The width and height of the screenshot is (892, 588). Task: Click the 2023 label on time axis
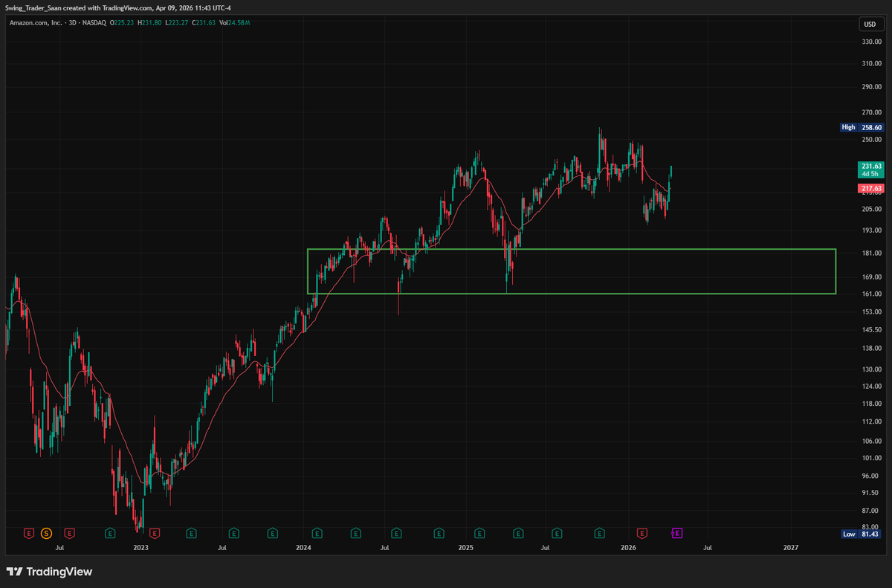[140, 548]
